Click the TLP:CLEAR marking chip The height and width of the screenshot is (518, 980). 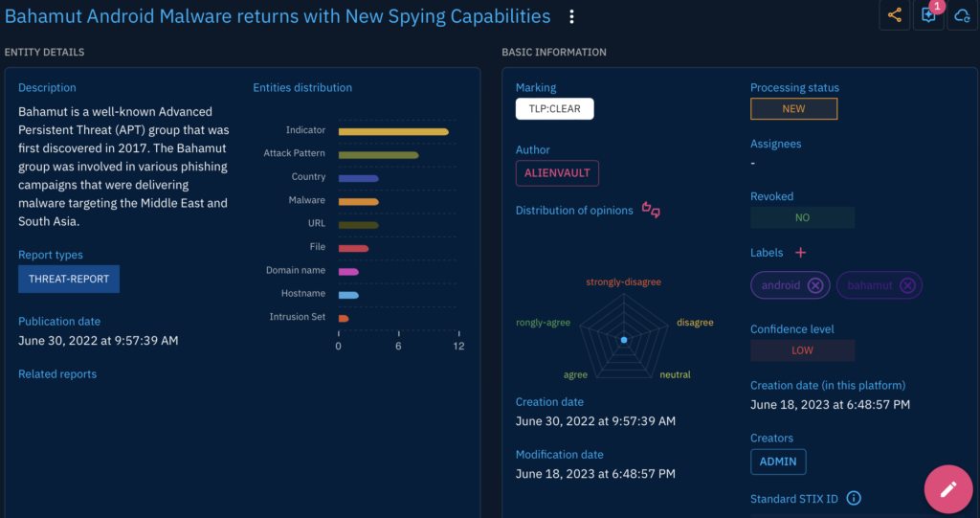[x=555, y=109]
